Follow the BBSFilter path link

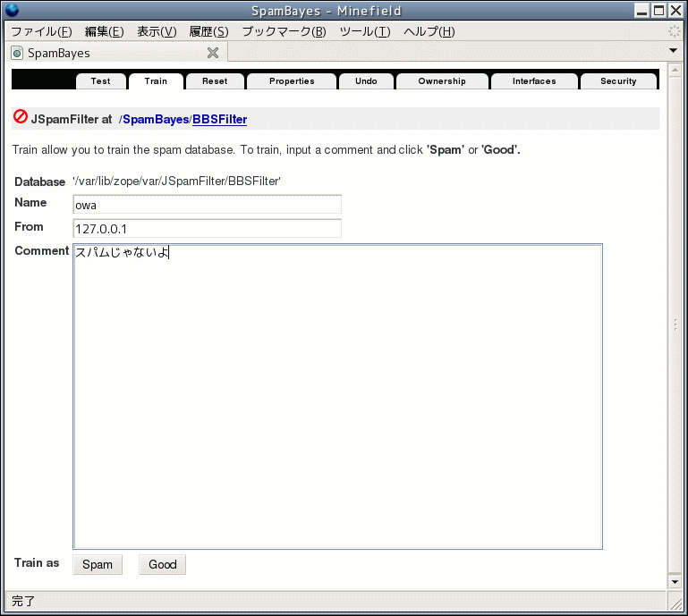coord(219,119)
